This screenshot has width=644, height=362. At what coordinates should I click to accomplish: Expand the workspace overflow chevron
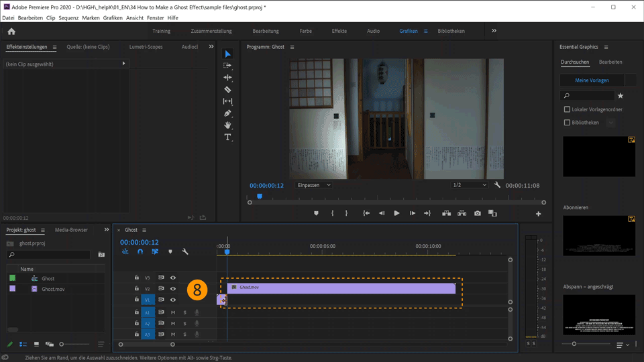(x=494, y=31)
